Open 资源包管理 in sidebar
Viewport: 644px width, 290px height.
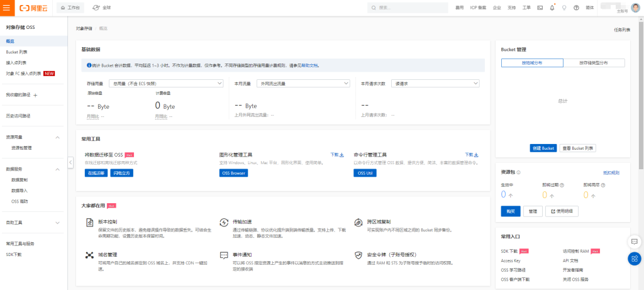21,148
